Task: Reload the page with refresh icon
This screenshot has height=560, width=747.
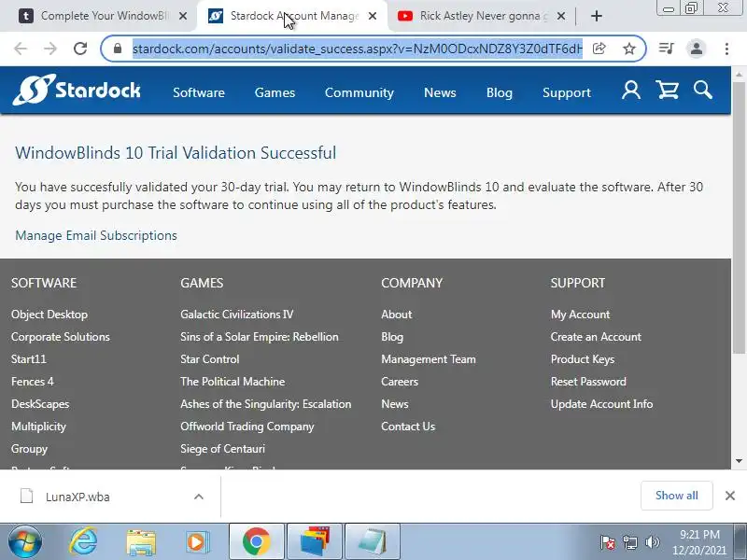Action: 80,49
